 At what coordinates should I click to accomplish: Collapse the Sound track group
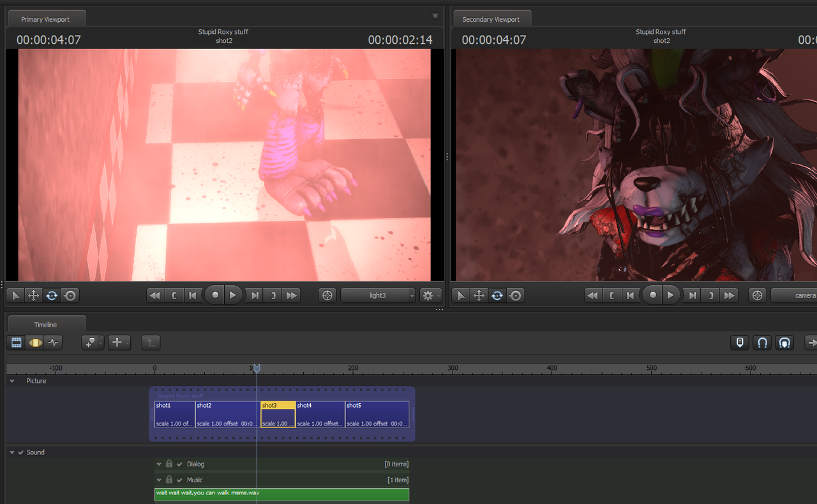[x=12, y=452]
